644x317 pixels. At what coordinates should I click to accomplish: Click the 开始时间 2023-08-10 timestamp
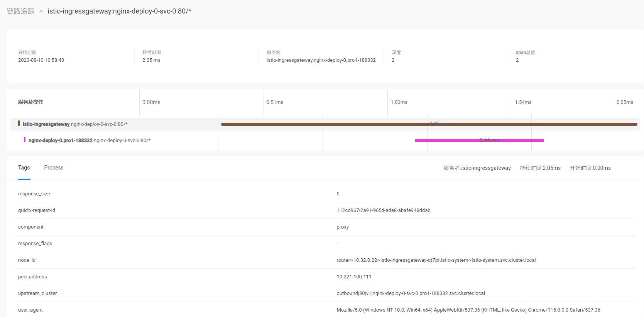click(41, 60)
